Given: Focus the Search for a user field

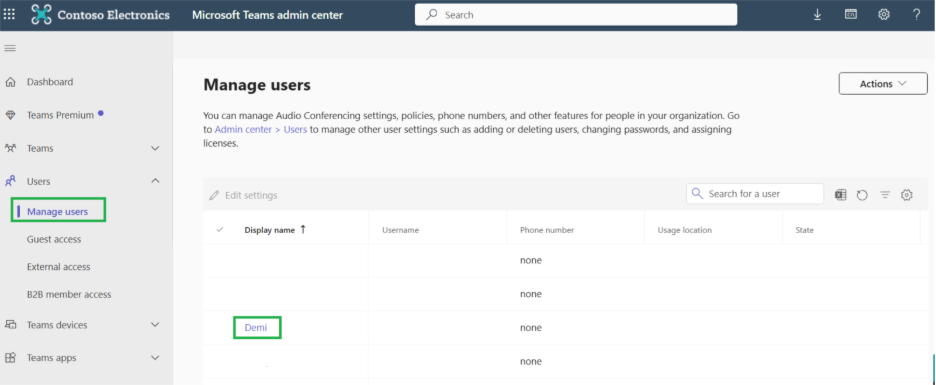Looking at the screenshot, I should (755, 193).
